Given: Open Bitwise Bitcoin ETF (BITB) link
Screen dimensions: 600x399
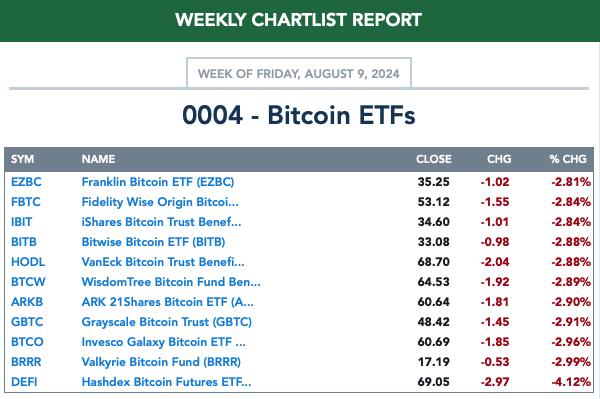Looking at the screenshot, I should pos(153,242).
